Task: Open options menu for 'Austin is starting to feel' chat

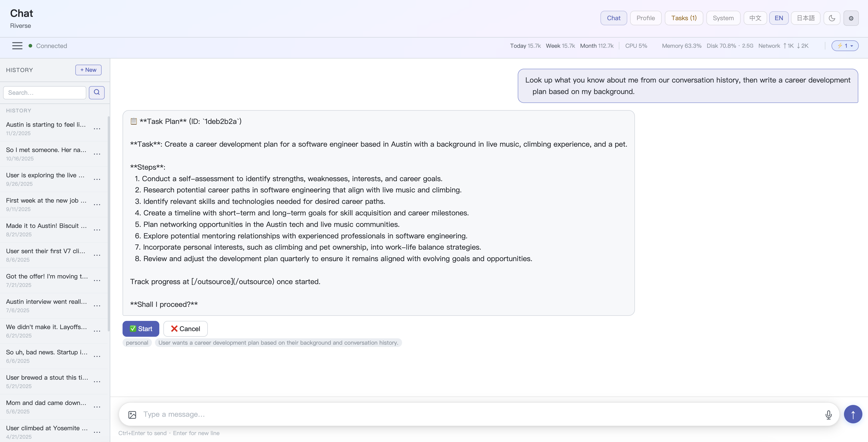Action: tap(97, 129)
